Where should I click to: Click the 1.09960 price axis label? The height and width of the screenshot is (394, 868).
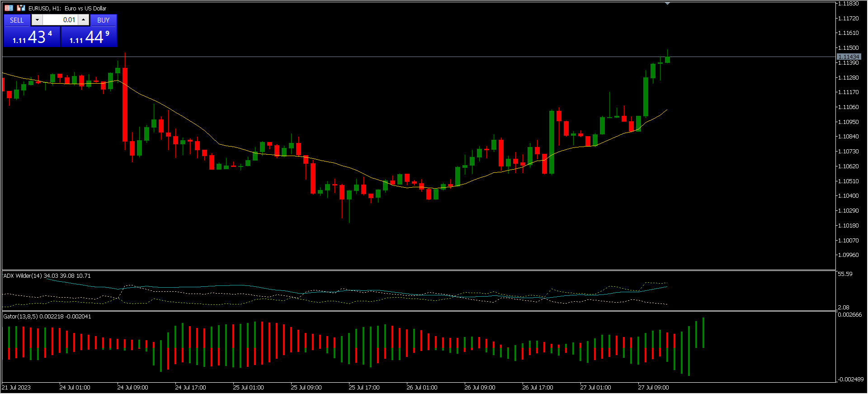click(x=848, y=255)
